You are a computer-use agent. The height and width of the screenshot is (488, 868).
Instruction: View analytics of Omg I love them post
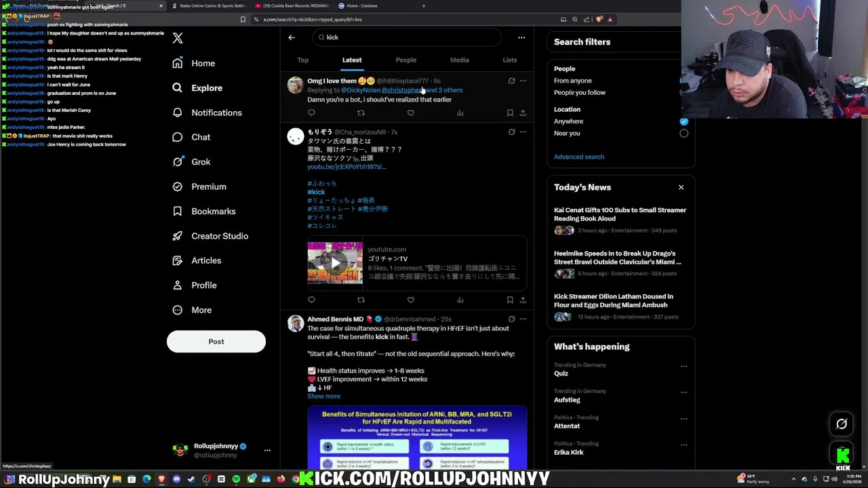tap(460, 113)
